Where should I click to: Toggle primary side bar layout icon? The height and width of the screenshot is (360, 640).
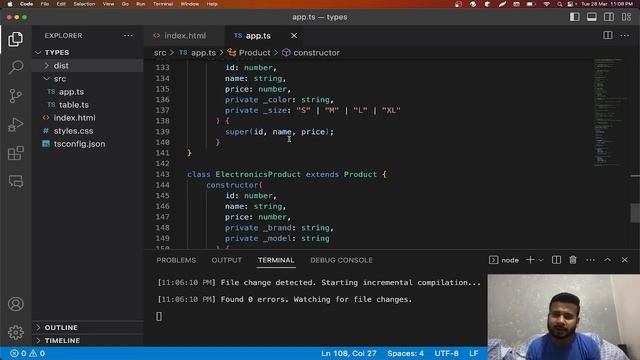(x=575, y=17)
